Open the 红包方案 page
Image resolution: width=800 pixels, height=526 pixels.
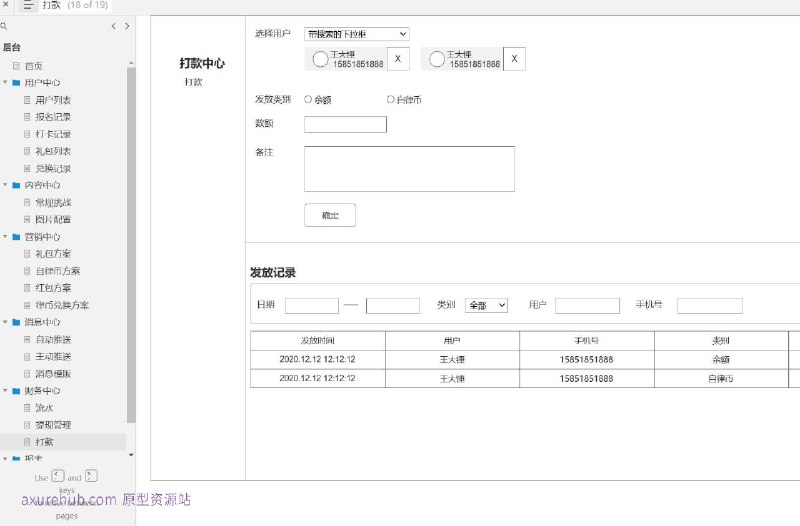point(53,288)
